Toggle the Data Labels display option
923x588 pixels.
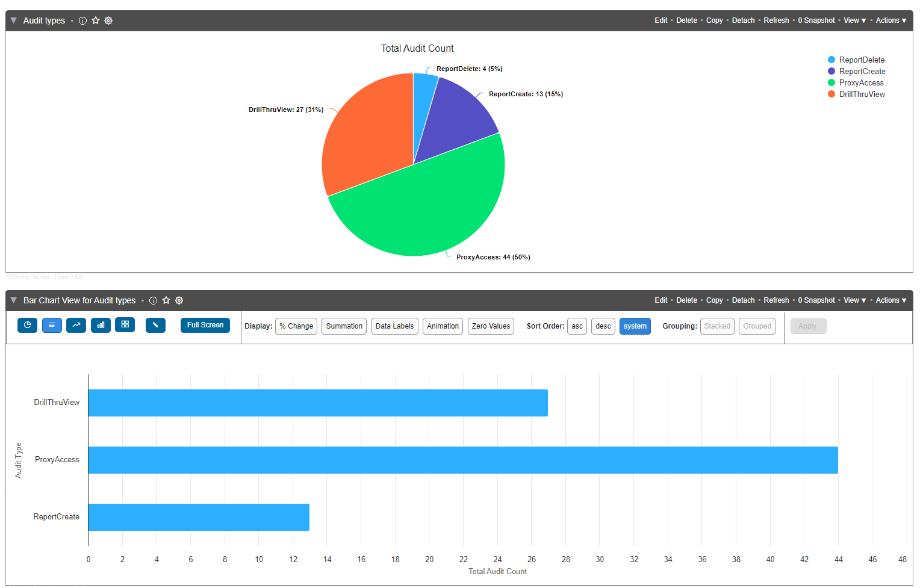click(394, 326)
